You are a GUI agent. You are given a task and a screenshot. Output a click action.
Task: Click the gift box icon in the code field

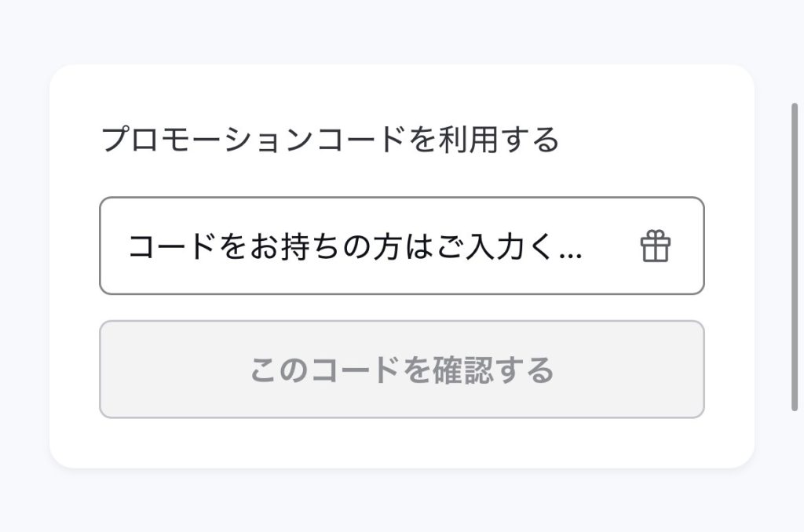click(x=655, y=246)
